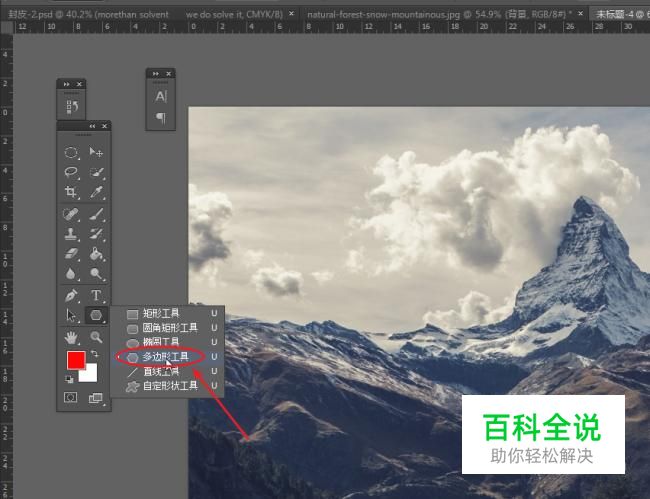Select the History Brush tool

click(96, 234)
